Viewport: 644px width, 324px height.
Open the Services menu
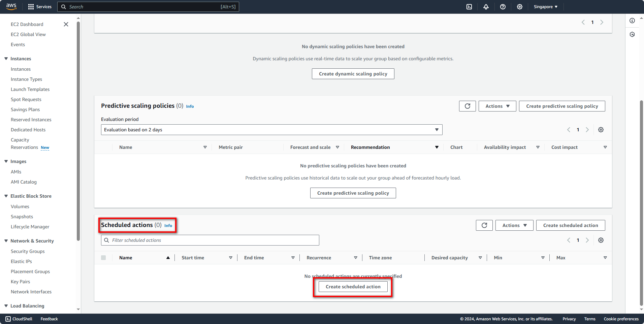tap(40, 7)
